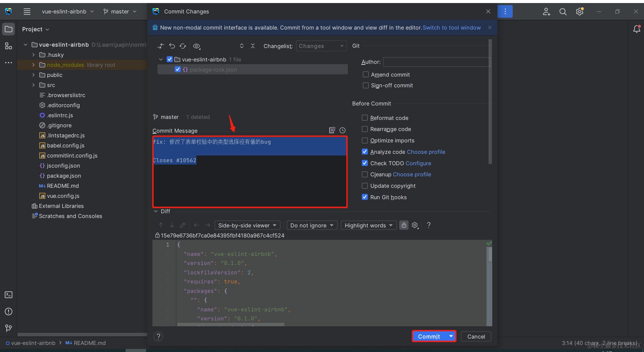Screen dimensions: 644x352
Task: Enable Reformat code
Action: tap(365, 118)
